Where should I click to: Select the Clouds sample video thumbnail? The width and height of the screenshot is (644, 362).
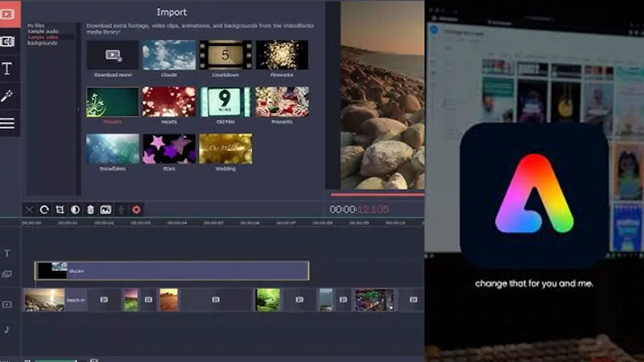[x=169, y=55]
